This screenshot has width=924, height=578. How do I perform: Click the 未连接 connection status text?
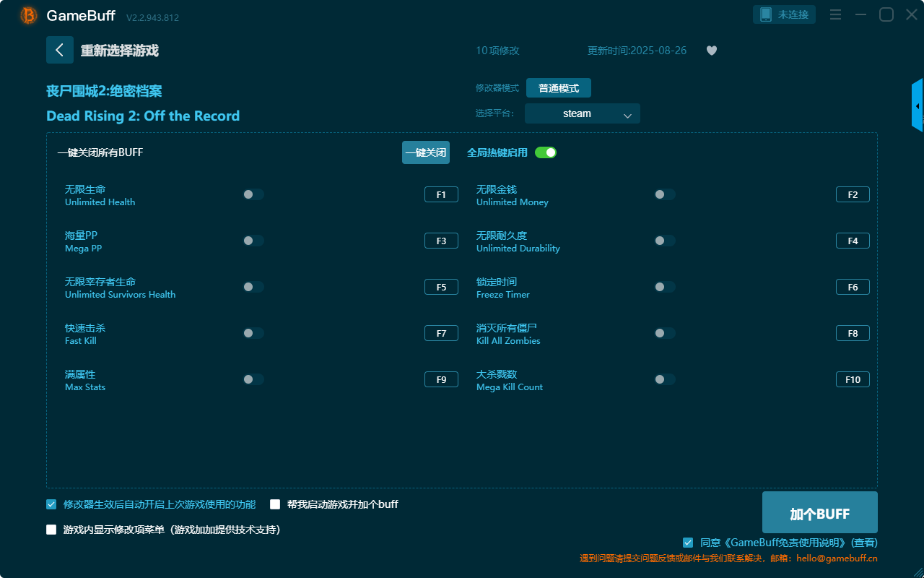point(793,14)
